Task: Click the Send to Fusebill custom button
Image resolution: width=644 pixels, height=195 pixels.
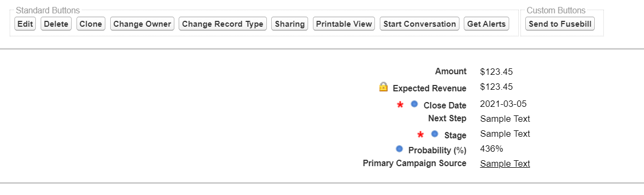Action: point(560,24)
